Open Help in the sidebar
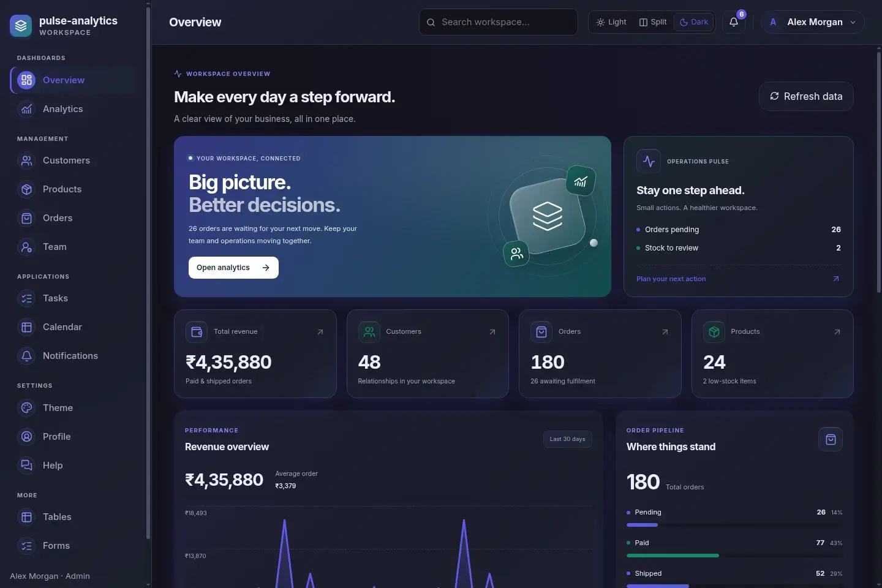The height and width of the screenshot is (588, 882). (x=73, y=466)
